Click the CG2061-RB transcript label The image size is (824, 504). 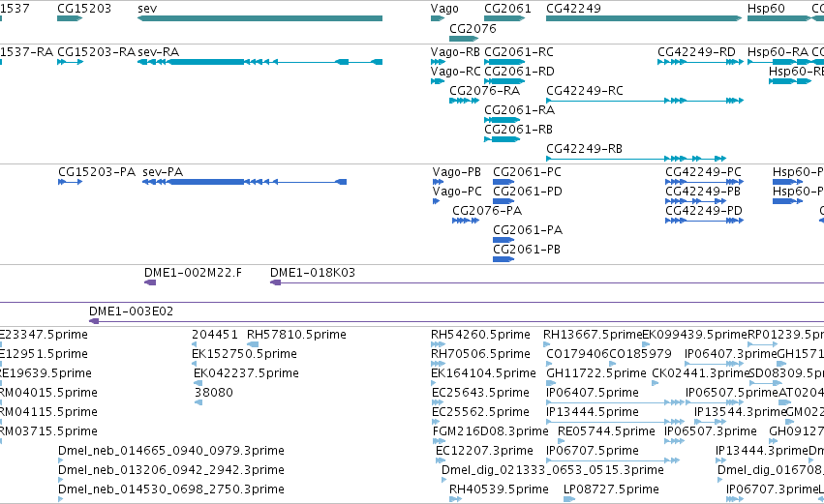tap(519, 130)
